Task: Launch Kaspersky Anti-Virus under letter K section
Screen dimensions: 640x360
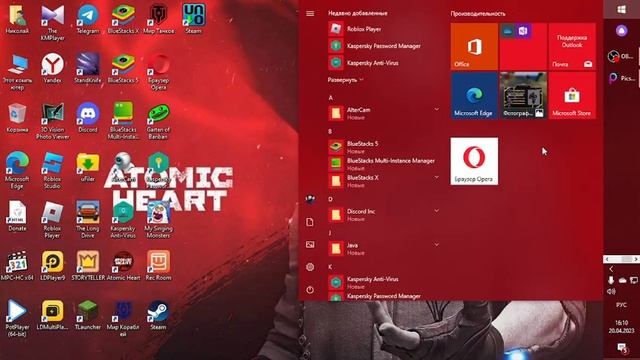Action: (x=384, y=282)
